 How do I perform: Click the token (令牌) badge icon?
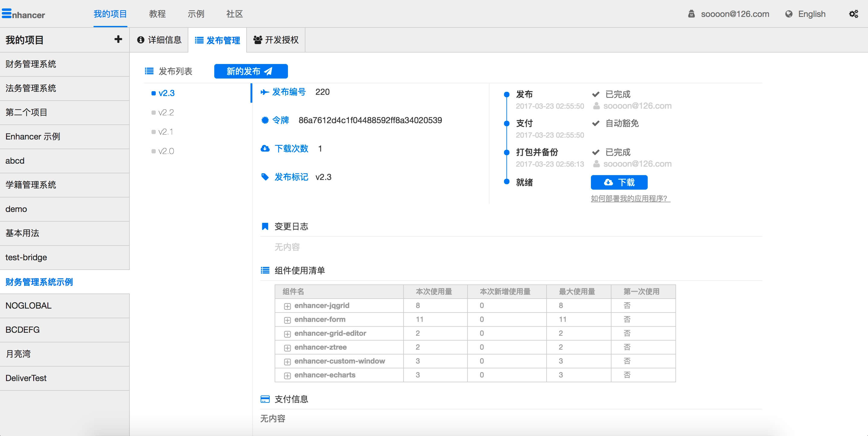pos(265,120)
